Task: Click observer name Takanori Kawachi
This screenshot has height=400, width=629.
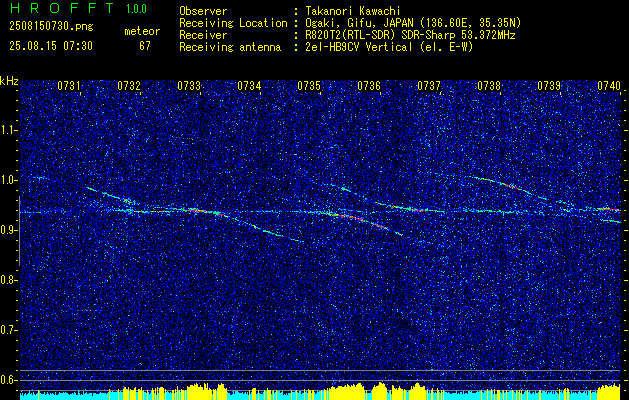Action: (353, 11)
